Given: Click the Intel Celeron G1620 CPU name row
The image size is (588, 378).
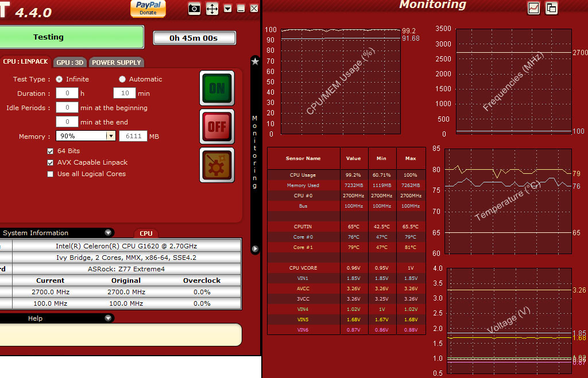Looking at the screenshot, I should (x=126, y=246).
